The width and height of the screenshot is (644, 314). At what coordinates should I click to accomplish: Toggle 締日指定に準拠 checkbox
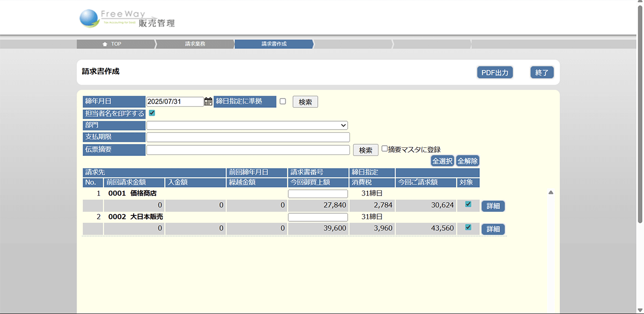click(283, 101)
